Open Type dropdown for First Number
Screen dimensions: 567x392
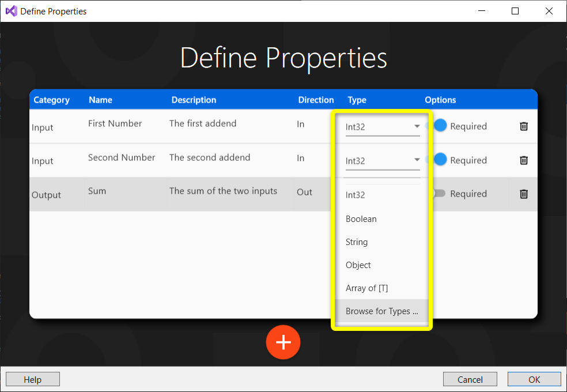coord(383,127)
